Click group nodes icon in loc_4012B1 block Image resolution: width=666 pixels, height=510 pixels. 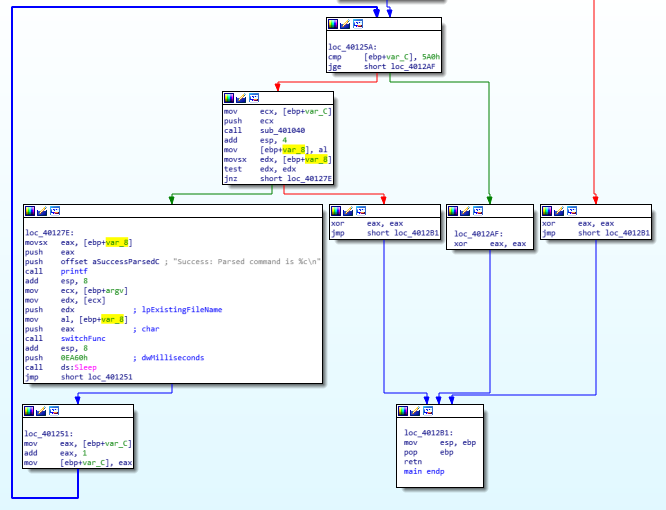[428, 411]
